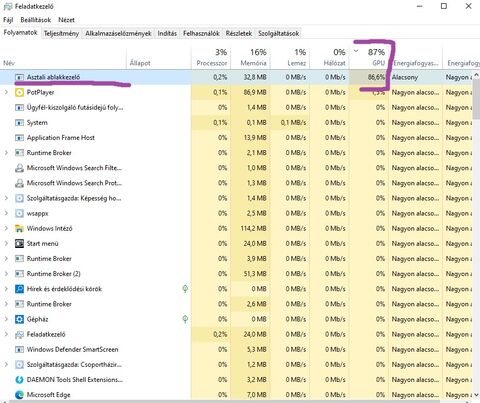Switch to the Felhasználók tab

click(x=201, y=33)
